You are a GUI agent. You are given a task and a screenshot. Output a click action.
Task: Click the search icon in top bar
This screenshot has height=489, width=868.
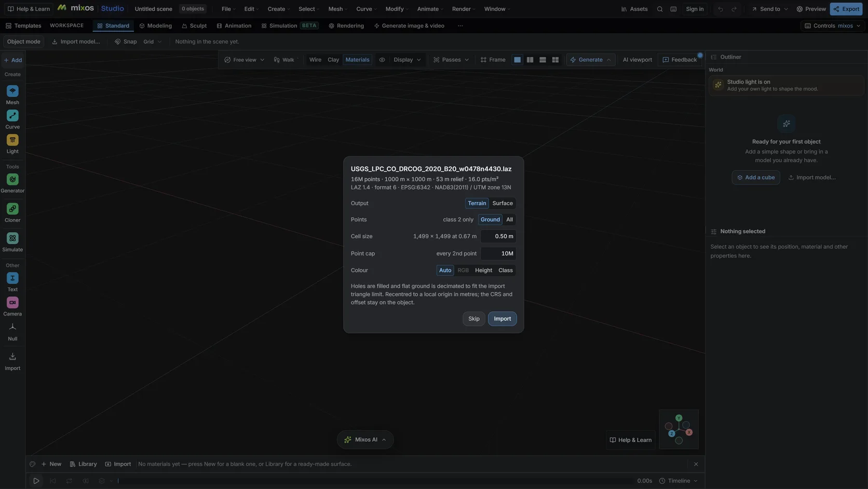click(x=660, y=9)
